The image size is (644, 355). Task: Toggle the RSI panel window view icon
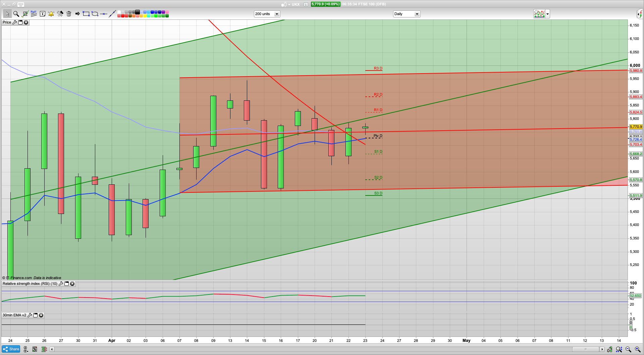click(66, 284)
